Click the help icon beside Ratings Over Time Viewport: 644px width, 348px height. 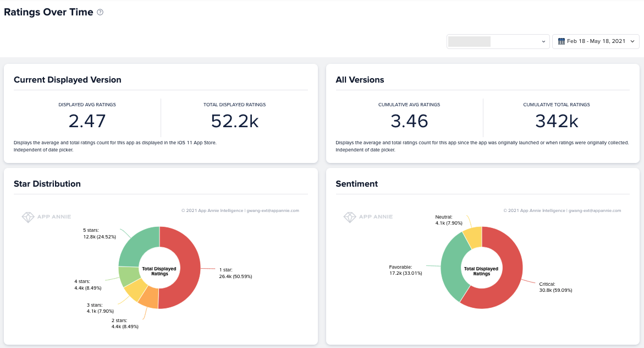pyautogui.click(x=100, y=12)
